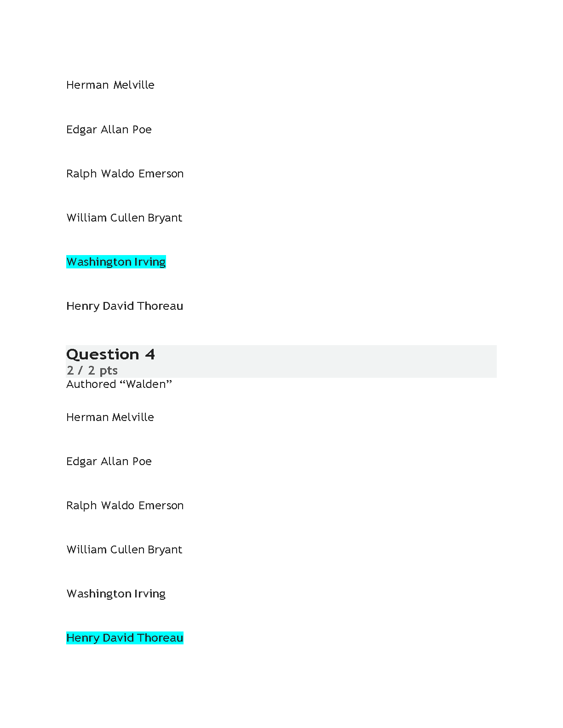The width and height of the screenshot is (563, 728).
Task: Choose the unhighlighted Henry David Thoreau answer
Action: click(125, 306)
